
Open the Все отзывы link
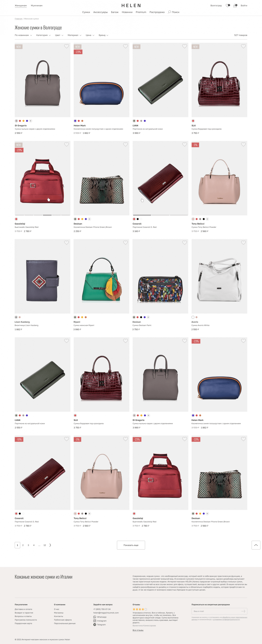point(138,630)
